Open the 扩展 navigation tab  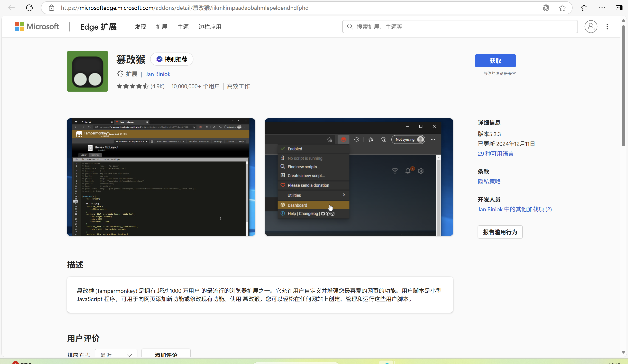(162, 27)
